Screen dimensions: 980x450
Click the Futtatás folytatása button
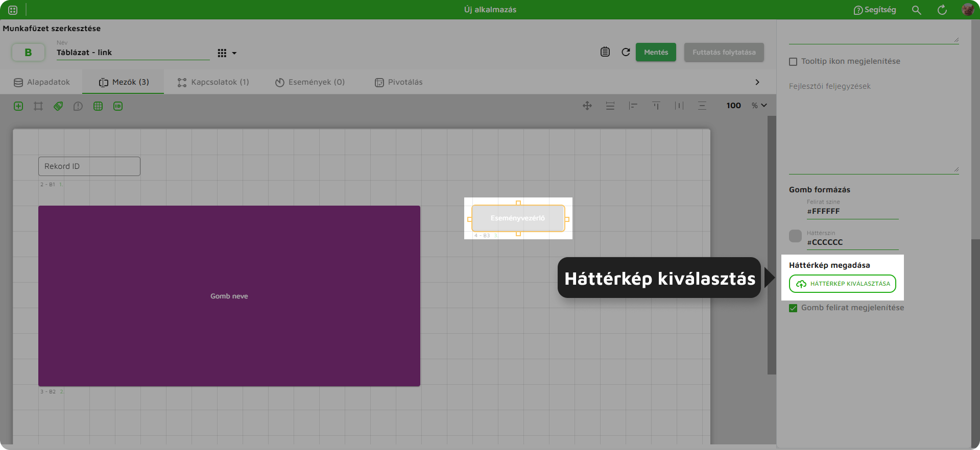point(724,52)
